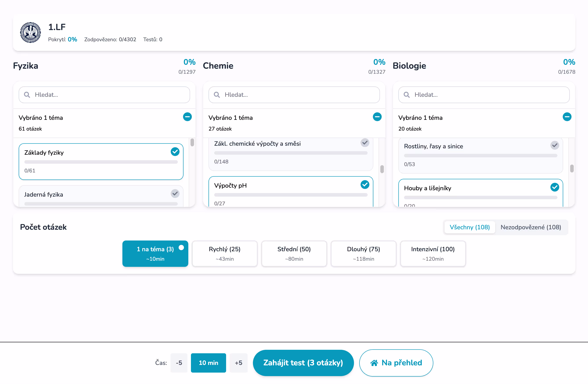Check Rostliny, řasy a sinice topic

point(554,145)
